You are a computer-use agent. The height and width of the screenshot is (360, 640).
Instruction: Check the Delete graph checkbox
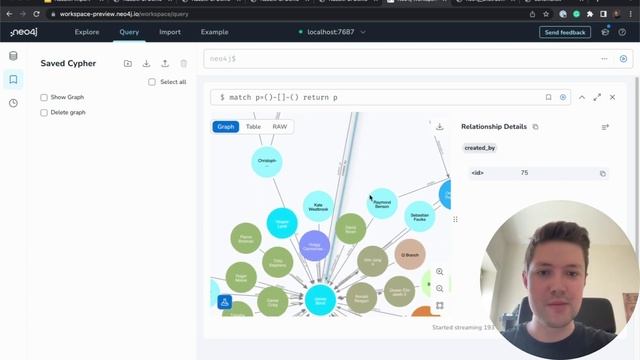[x=44, y=113]
